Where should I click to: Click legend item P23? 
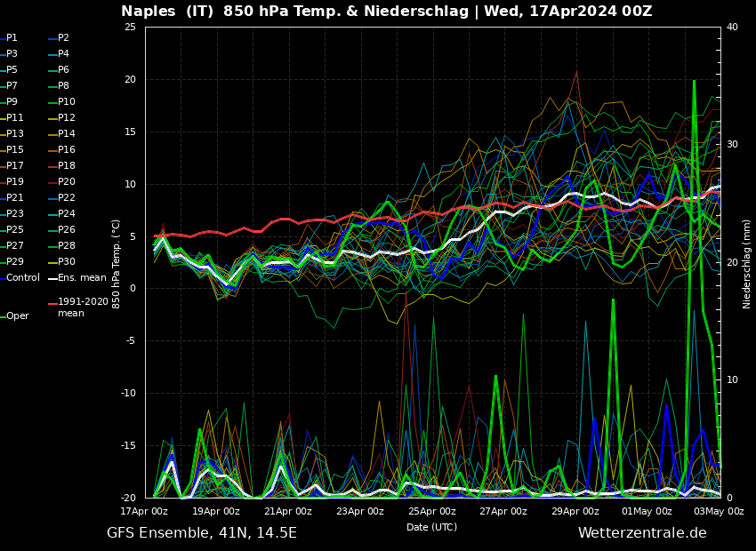[x=12, y=213]
